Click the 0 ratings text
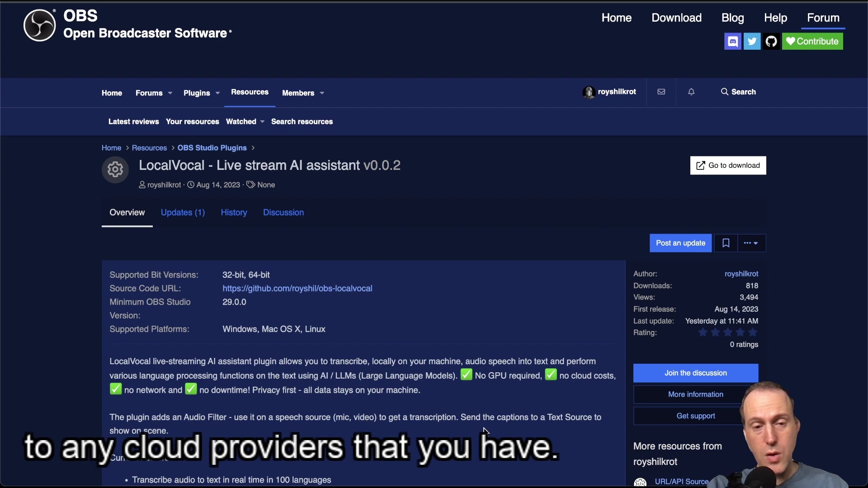Viewport: 868px width, 488px height. point(744,344)
